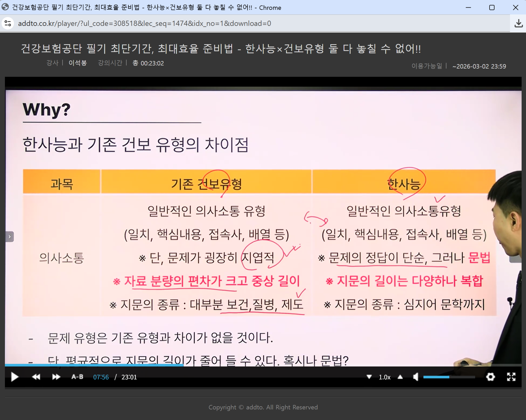Viewport: 526px width, 420px height.
Task: Mute the speaker volume icon
Action: tap(416, 377)
